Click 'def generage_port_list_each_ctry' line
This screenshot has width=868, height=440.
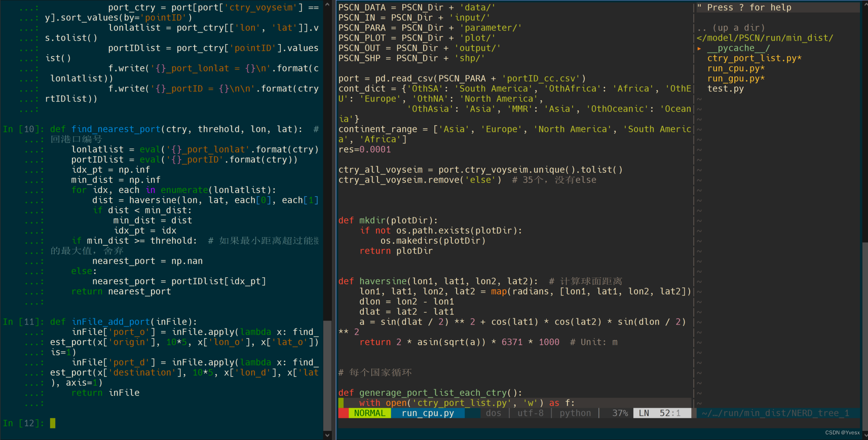(430, 393)
